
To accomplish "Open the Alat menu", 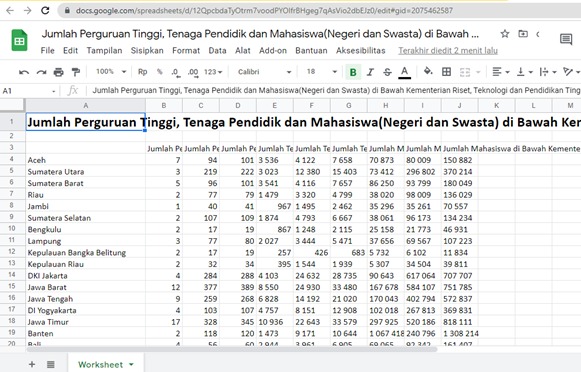I will point(243,50).
